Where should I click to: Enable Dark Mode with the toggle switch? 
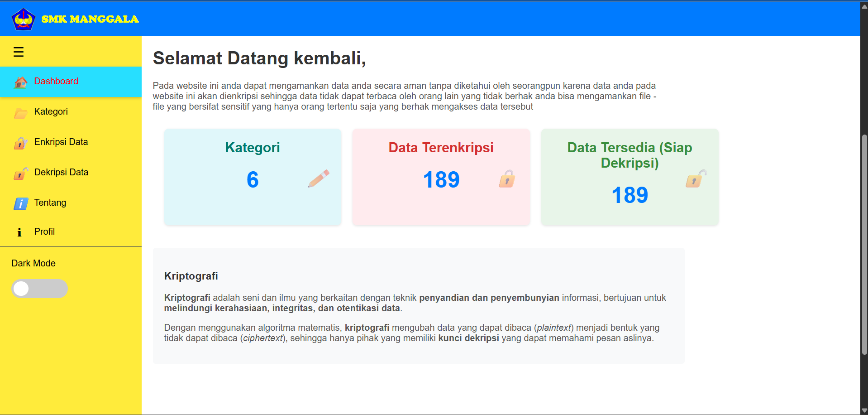[x=39, y=289]
